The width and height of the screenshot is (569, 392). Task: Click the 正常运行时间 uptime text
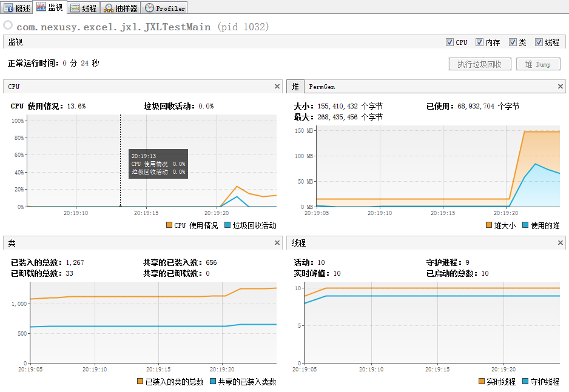coord(54,63)
